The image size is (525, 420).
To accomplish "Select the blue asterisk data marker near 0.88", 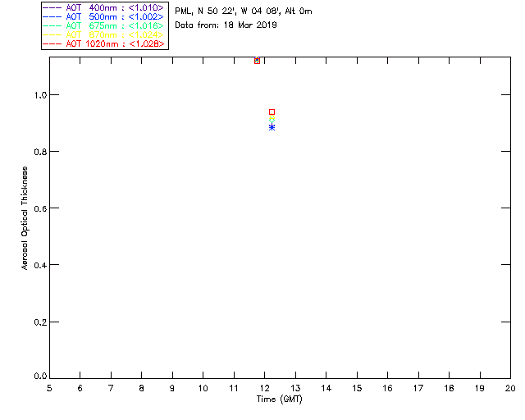I will (x=272, y=127).
